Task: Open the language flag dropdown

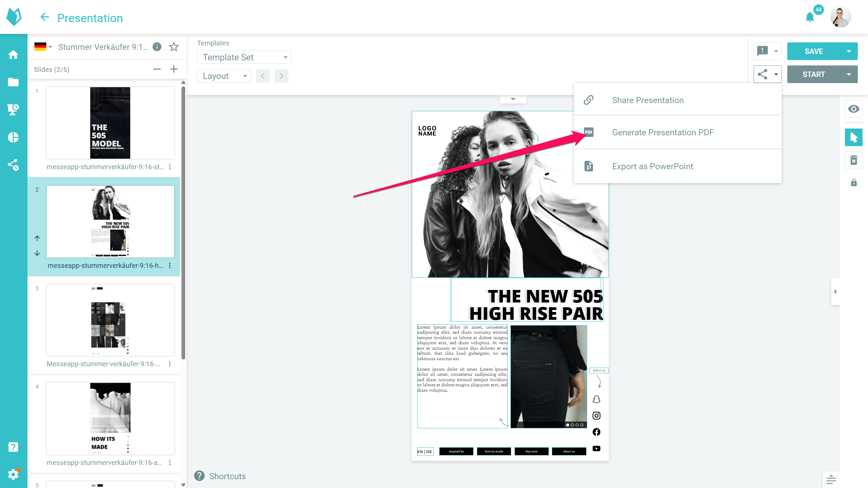Action: pyautogui.click(x=43, y=46)
